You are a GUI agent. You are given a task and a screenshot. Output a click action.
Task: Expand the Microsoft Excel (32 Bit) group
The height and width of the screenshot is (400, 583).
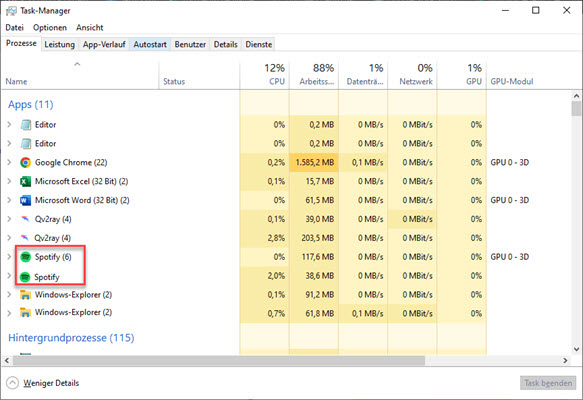point(9,181)
